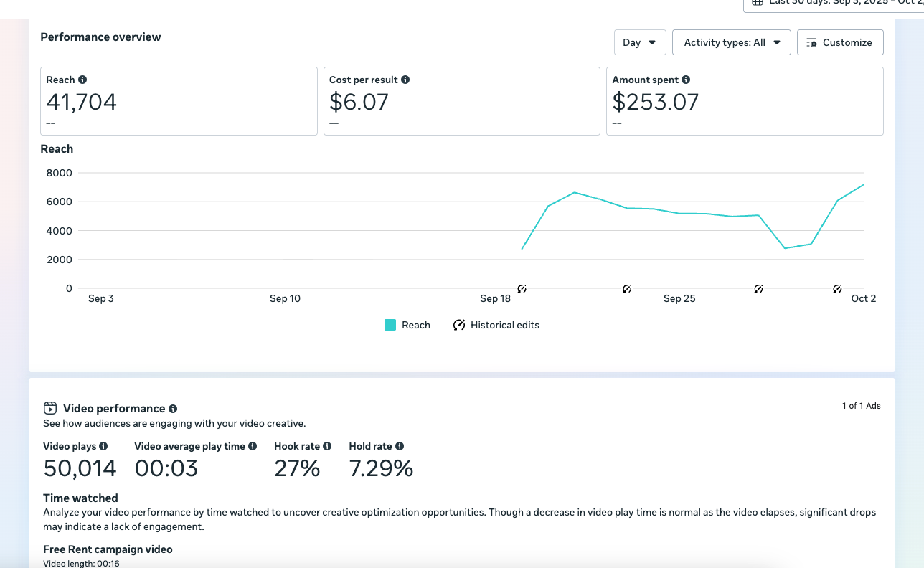Click the Video performance info icon
The image size is (924, 568).
click(173, 409)
